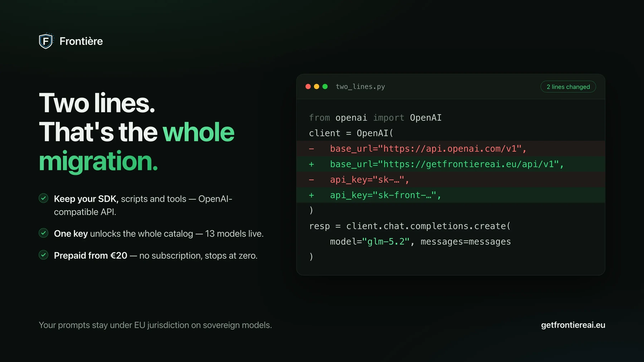The image size is (644, 362).
Task: Click the minus sign beside api_key sk-…
Action: (x=312, y=180)
